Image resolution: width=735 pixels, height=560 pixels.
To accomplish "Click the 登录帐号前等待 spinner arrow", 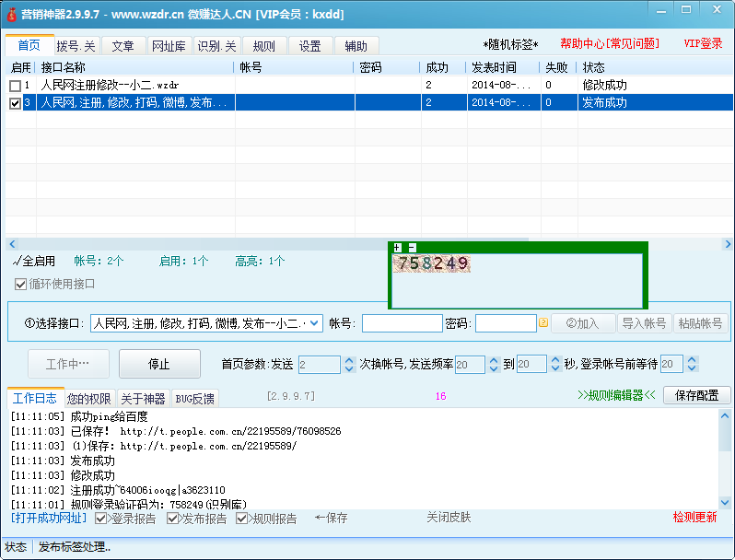I will point(693,360).
